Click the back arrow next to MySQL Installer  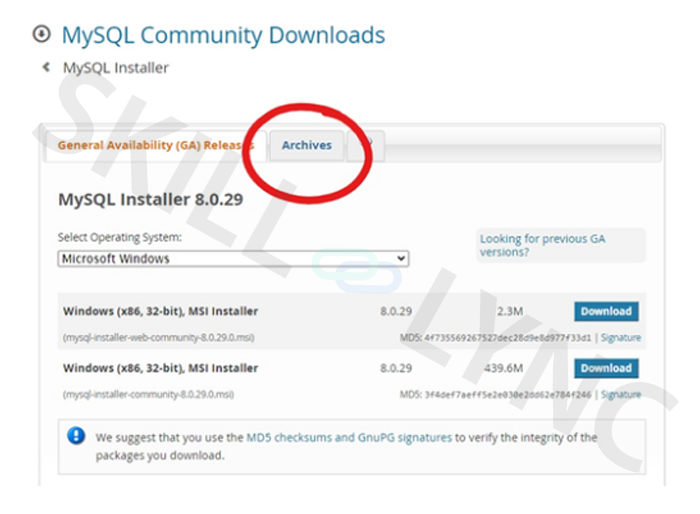point(46,67)
